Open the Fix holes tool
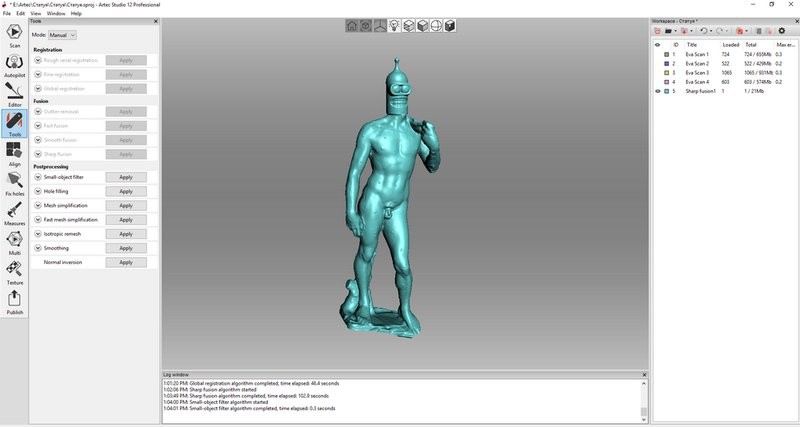800x427 pixels. (14, 181)
